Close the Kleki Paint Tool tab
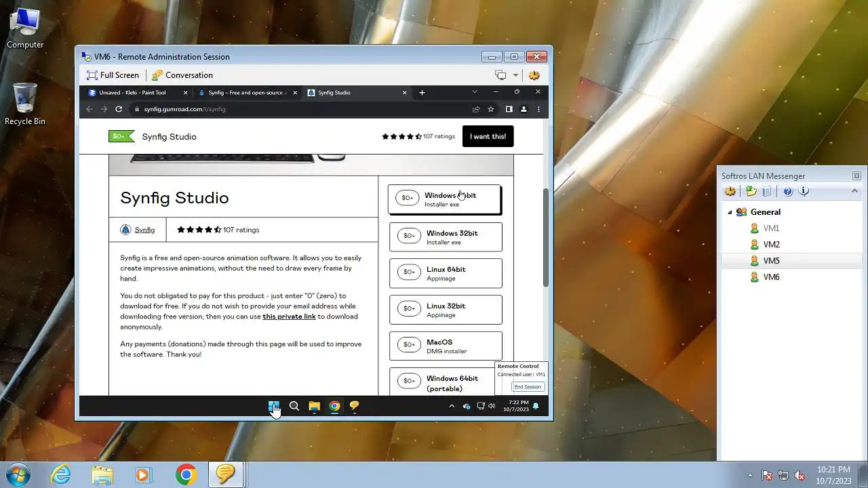 click(x=186, y=93)
